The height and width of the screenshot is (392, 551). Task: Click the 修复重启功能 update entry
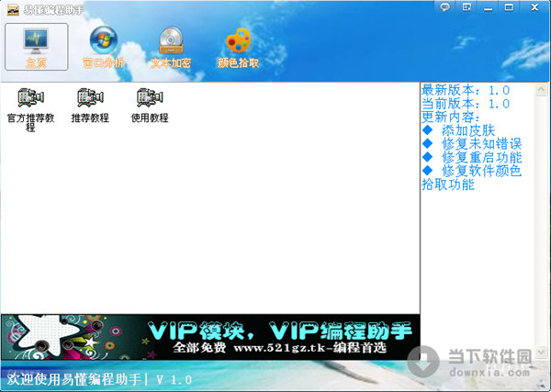[472, 157]
